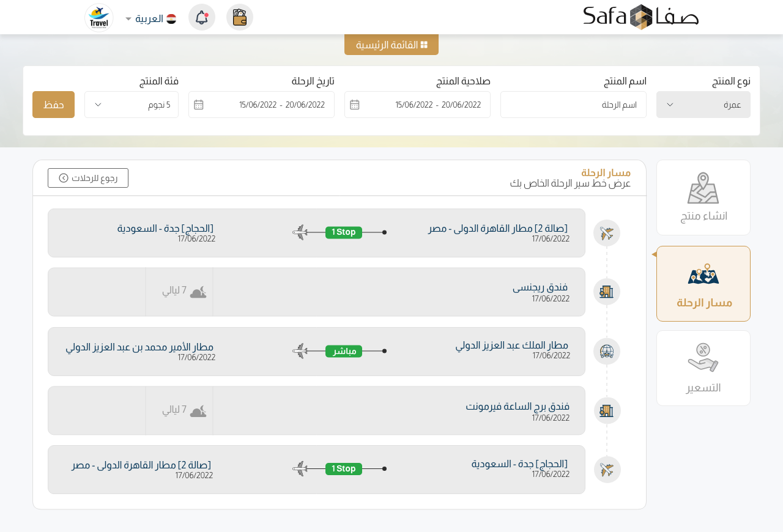Click the Regency hotel timeline icon
Screen dimensions: 783x532
[607, 292]
